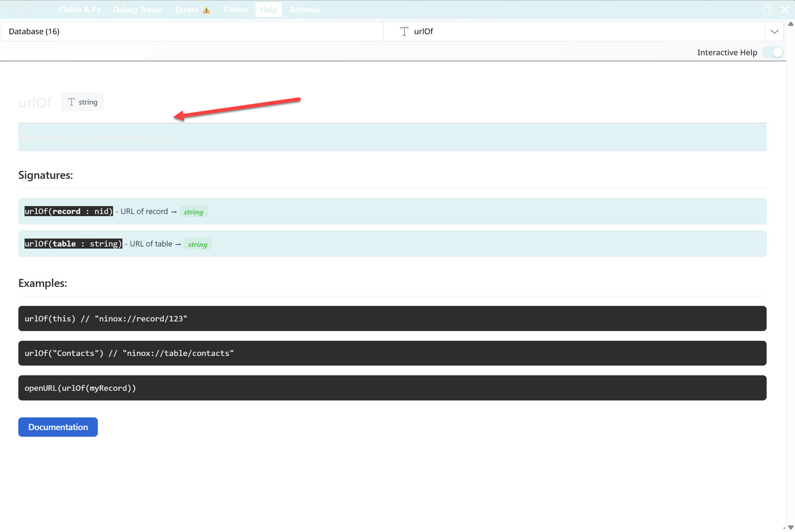Viewport: 795px width, 532px height.
Task: Click the Interactive Help label
Action: [x=727, y=53]
